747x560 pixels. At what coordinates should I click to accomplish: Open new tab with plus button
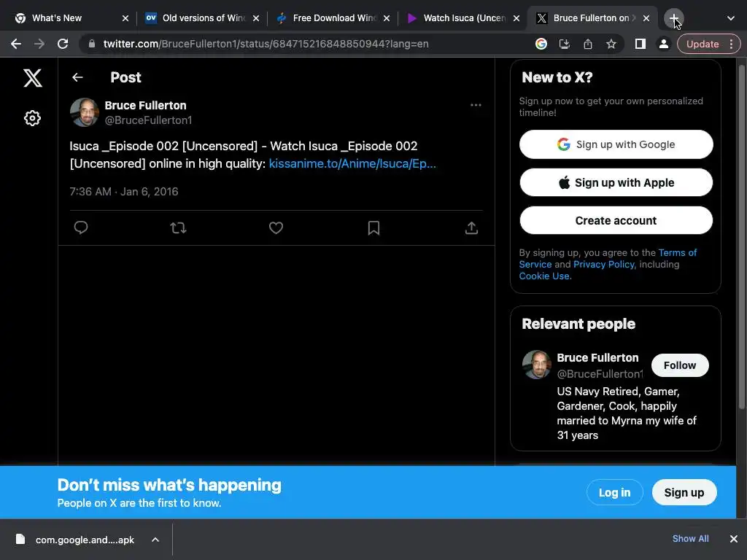[673, 18]
